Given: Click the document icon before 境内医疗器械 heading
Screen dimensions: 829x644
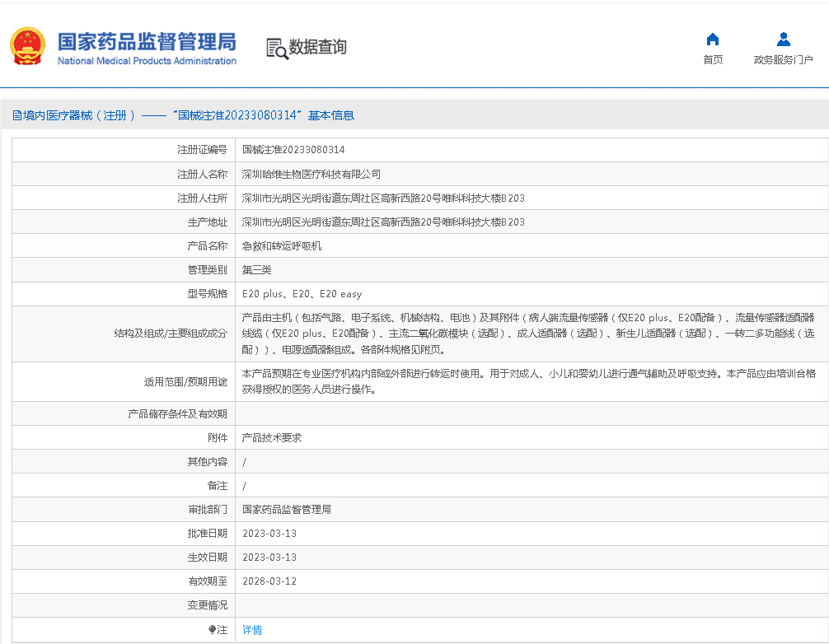Looking at the screenshot, I should pyautogui.click(x=16, y=116).
